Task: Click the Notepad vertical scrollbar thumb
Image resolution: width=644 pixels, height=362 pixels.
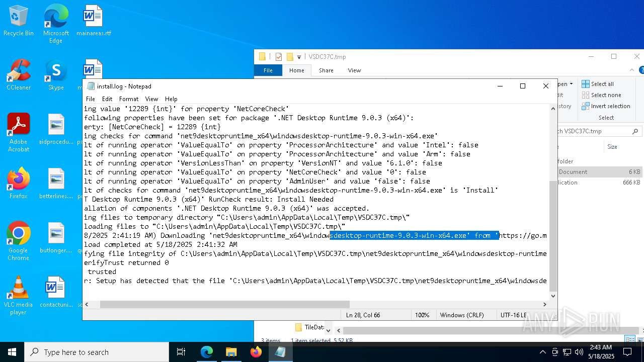Action: [553, 236]
